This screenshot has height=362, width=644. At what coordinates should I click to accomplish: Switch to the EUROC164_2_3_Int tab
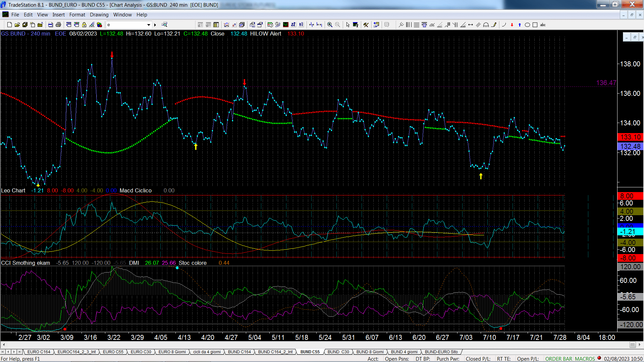[76, 352]
